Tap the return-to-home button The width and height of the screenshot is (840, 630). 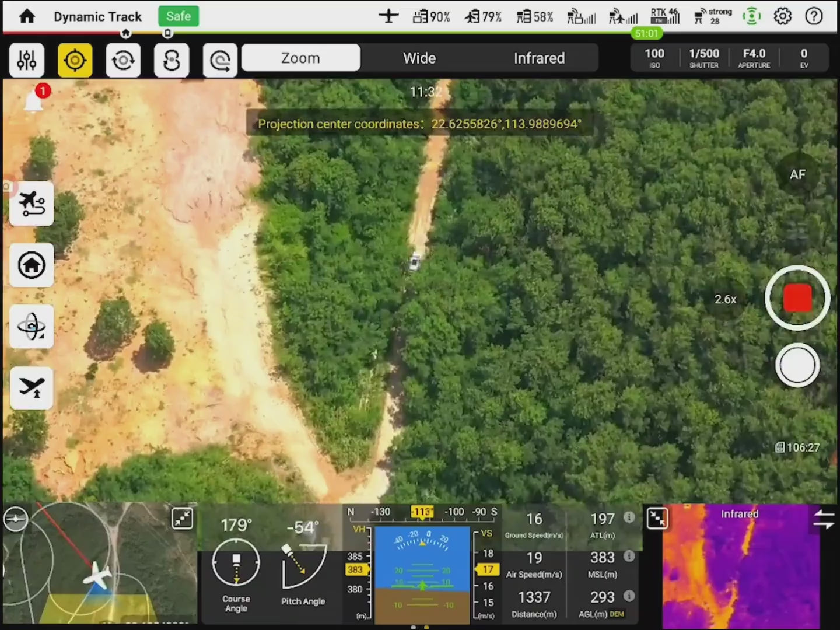pos(32,265)
